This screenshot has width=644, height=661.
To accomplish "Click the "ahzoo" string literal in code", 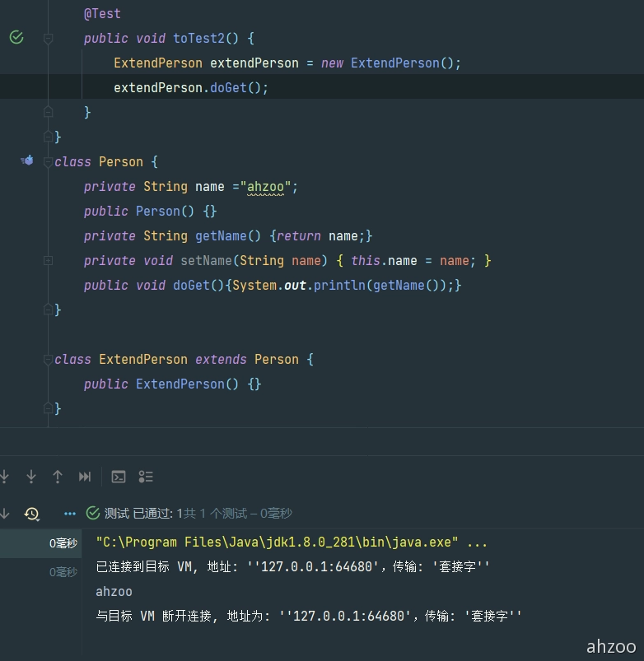I will click(x=264, y=186).
